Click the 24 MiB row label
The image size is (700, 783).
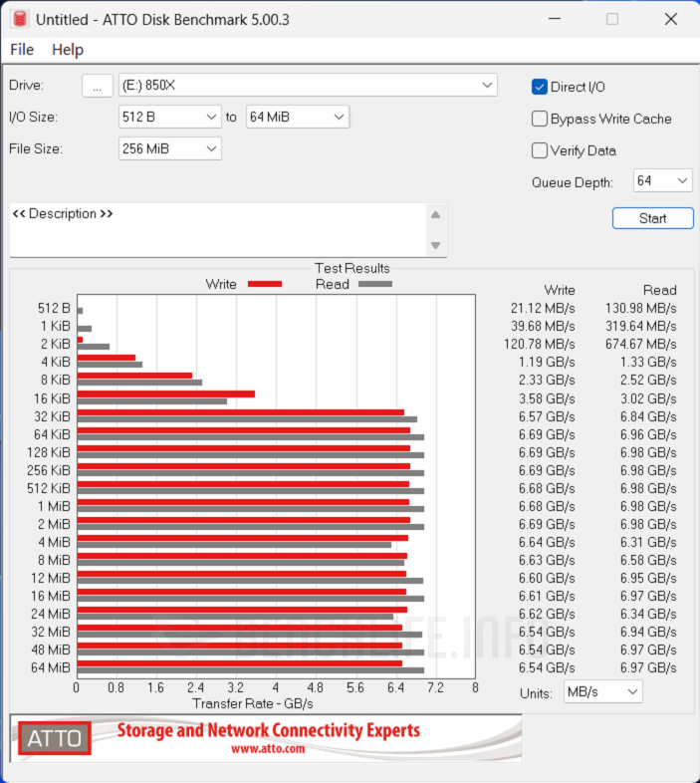pyautogui.click(x=51, y=614)
